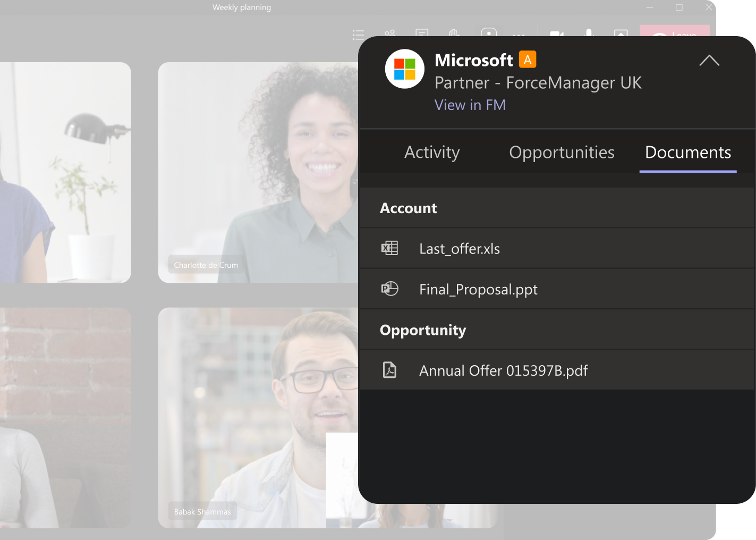Click the Weekly planning window title

pyautogui.click(x=242, y=7)
